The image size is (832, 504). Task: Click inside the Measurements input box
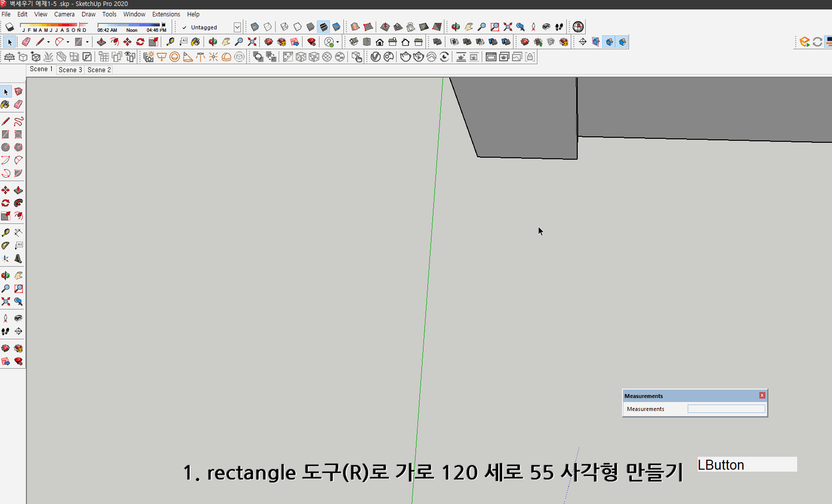(726, 408)
